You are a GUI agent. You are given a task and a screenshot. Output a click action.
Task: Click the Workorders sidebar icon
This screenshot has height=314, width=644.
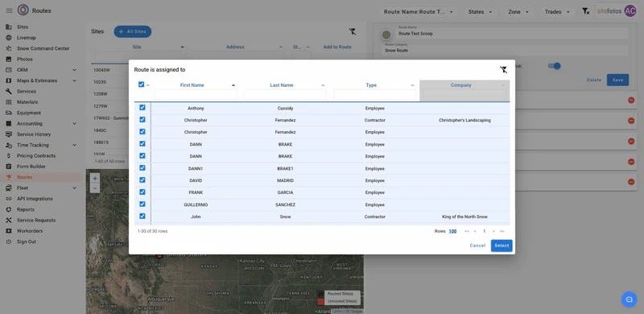[x=9, y=230]
